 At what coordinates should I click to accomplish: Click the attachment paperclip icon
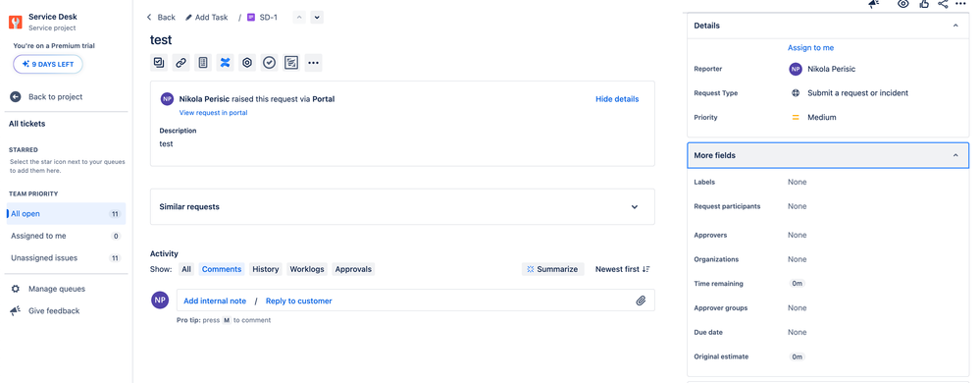641,301
